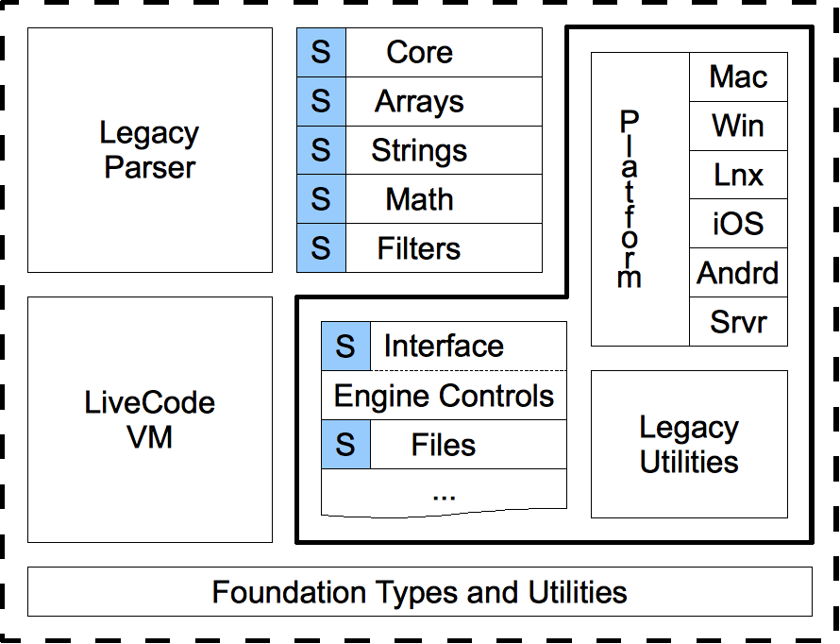This screenshot has width=840, height=644.
Task: Select the Mac platform cell
Action: [x=738, y=76]
